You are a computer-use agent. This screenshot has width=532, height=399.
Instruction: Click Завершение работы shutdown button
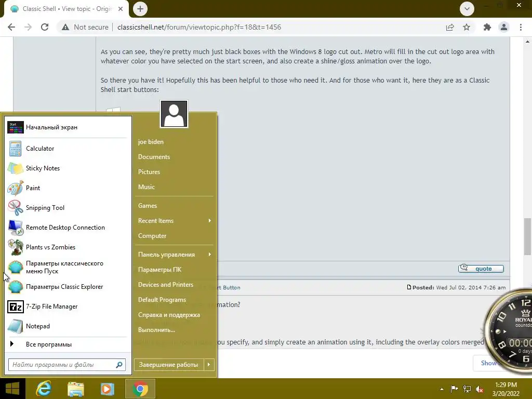pos(169,365)
